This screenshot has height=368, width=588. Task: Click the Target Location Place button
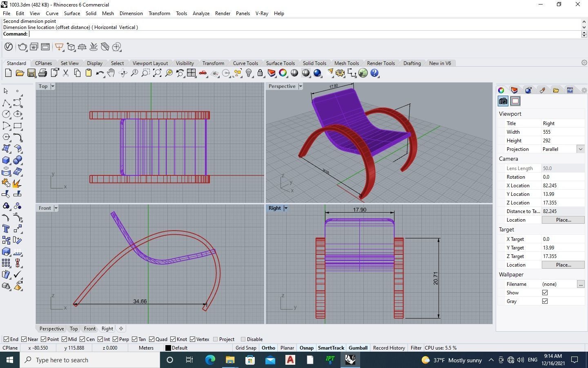coord(563,265)
